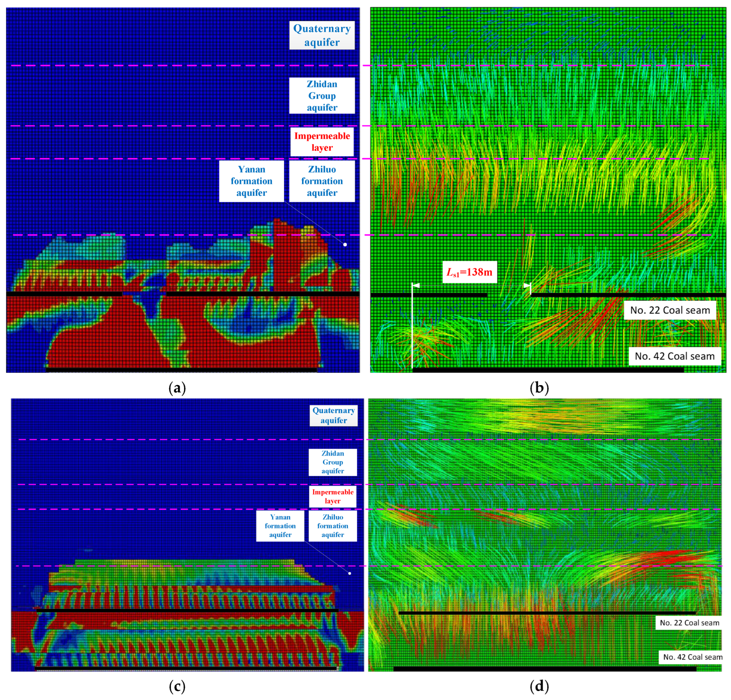Screen dimensions: 731x700
Task: Click the white leader dot in panel a
Action: (x=345, y=244)
